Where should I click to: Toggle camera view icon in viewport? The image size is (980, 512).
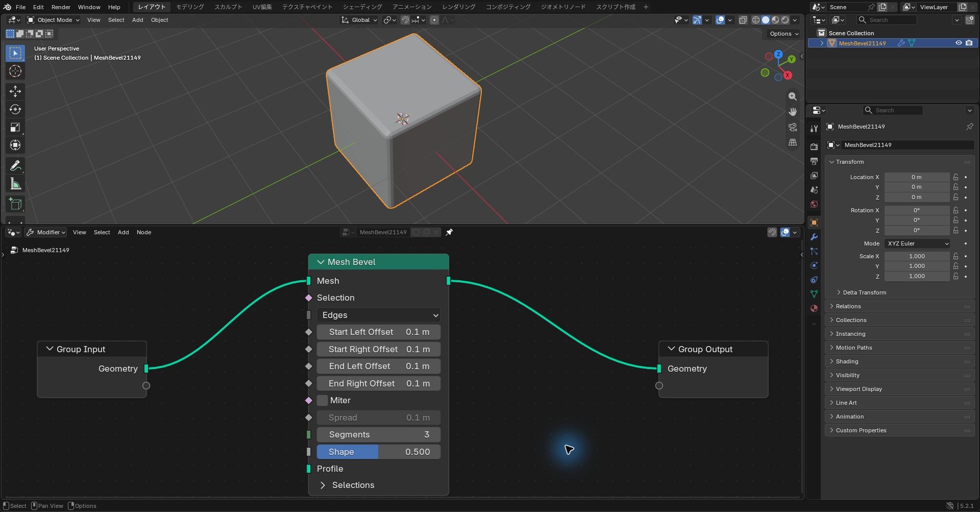pyautogui.click(x=792, y=127)
